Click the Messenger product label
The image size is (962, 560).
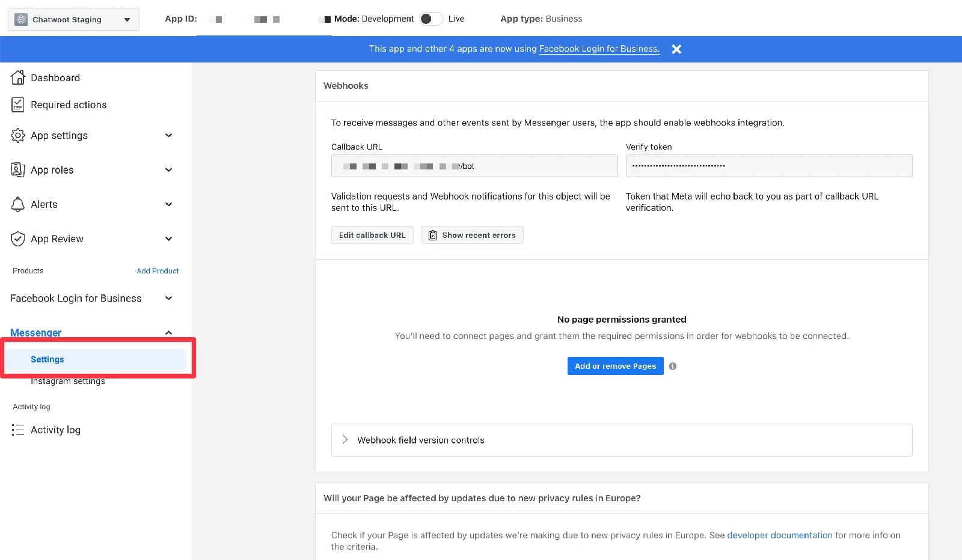tap(36, 333)
